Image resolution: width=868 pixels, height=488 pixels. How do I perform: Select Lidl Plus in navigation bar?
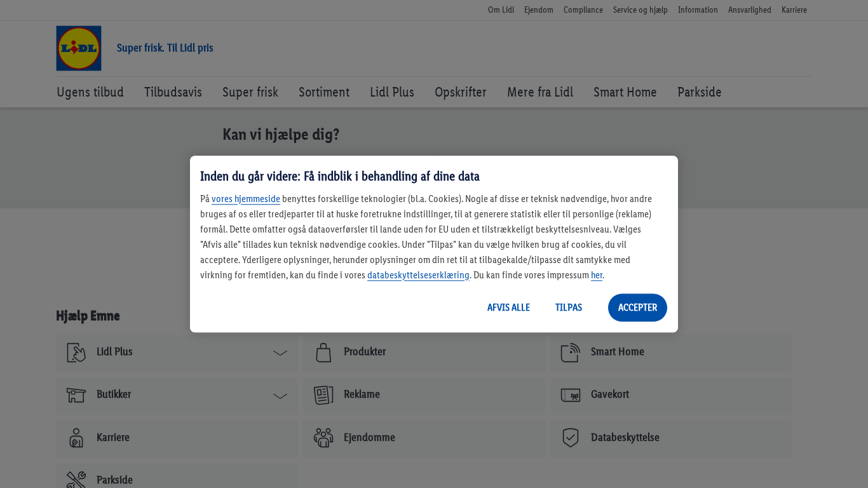pos(392,93)
